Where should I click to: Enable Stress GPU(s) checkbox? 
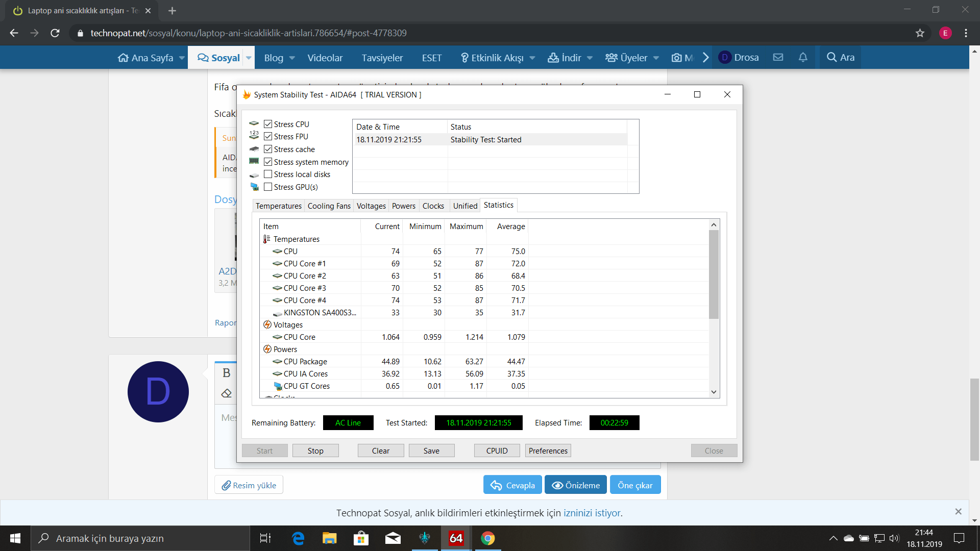(x=268, y=187)
